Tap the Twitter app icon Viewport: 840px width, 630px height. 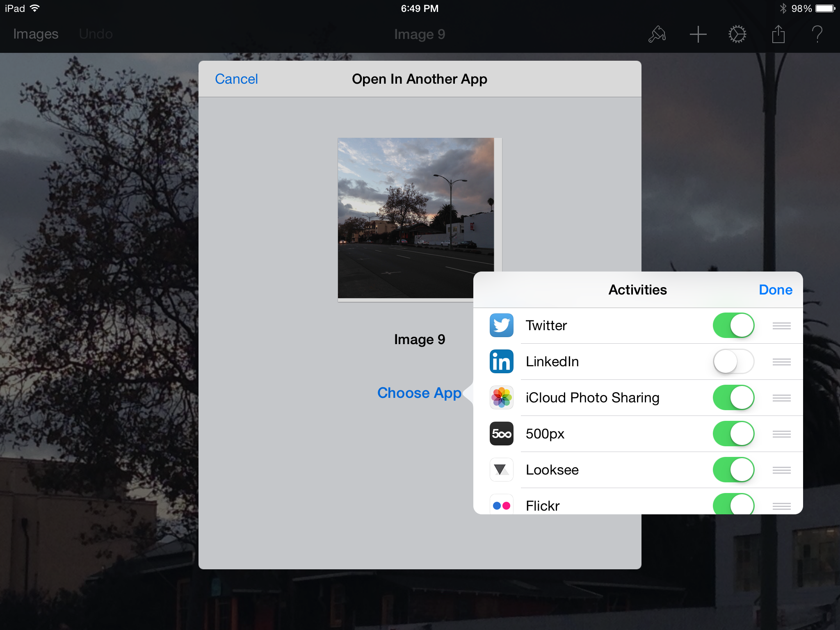click(x=501, y=325)
